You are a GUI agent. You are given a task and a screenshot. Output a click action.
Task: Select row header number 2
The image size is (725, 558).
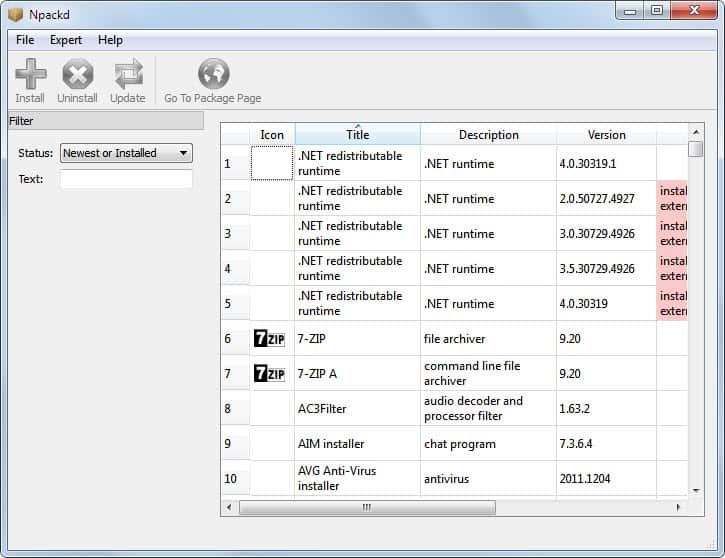pyautogui.click(x=235, y=198)
